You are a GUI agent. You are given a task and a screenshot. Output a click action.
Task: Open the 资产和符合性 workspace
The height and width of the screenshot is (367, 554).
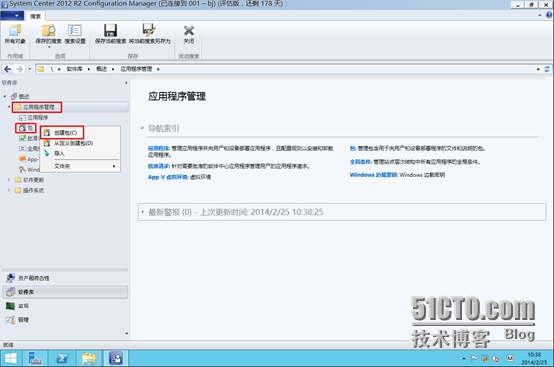click(x=65, y=278)
